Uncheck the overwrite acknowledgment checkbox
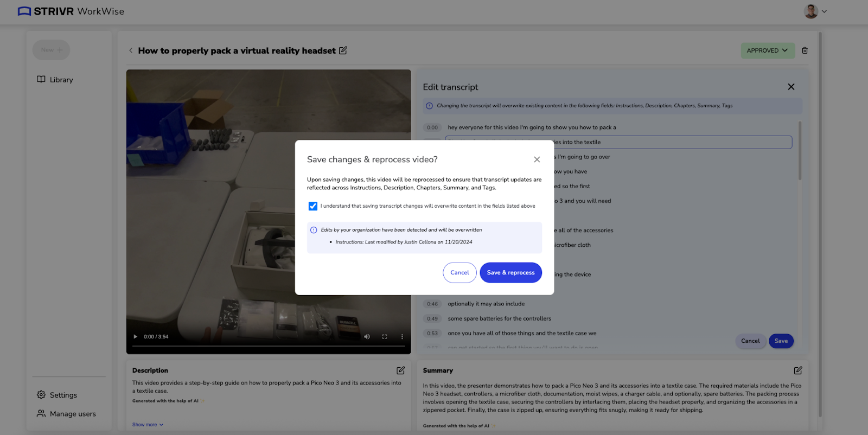The image size is (868, 435). click(x=313, y=206)
